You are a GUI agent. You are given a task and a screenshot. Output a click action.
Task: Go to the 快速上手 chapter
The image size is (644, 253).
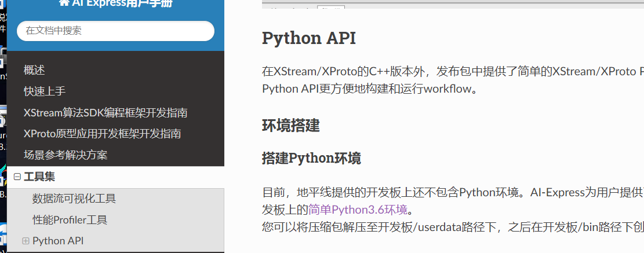[x=45, y=91]
